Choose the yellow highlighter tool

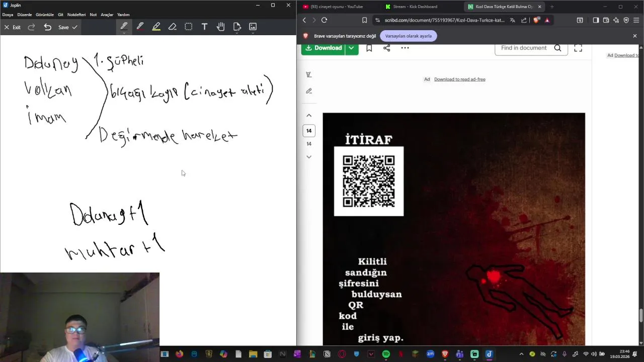click(x=156, y=27)
